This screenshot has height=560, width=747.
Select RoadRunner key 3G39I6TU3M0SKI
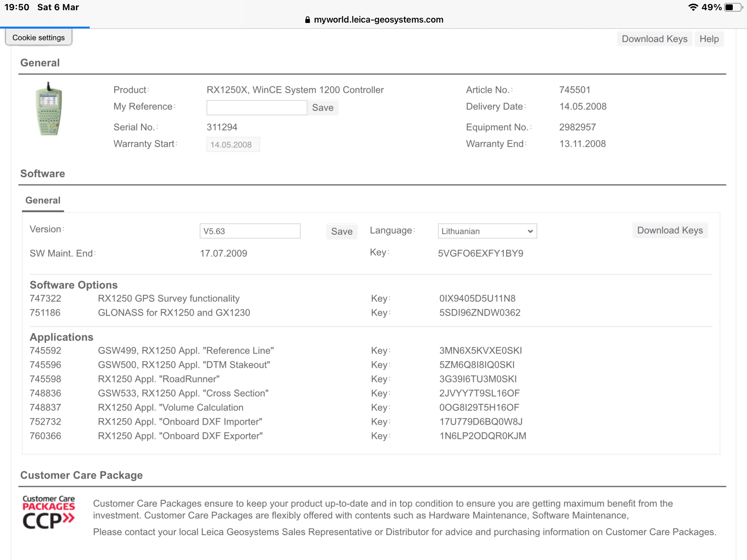[478, 379]
